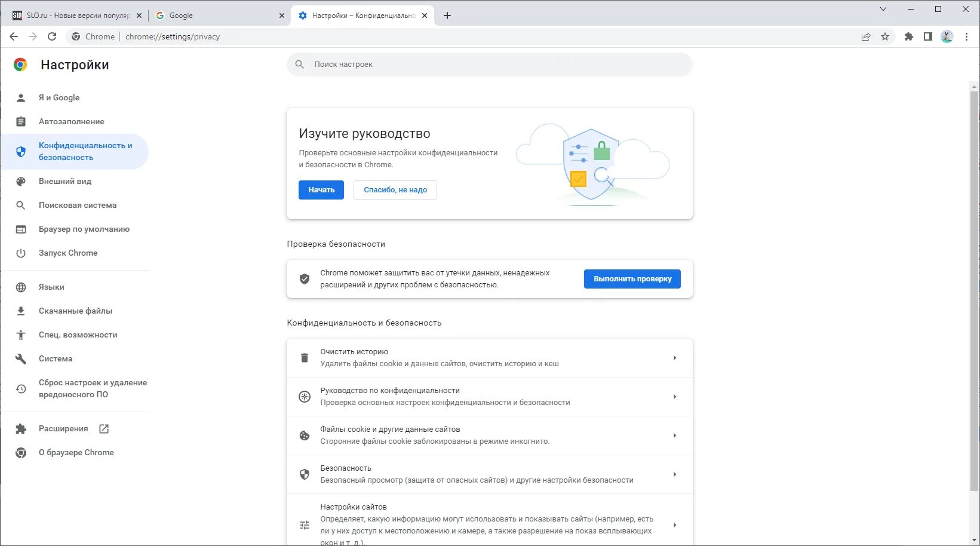The image size is (980, 546).
Task: Click the Поиск настроек search field
Action: coord(490,65)
